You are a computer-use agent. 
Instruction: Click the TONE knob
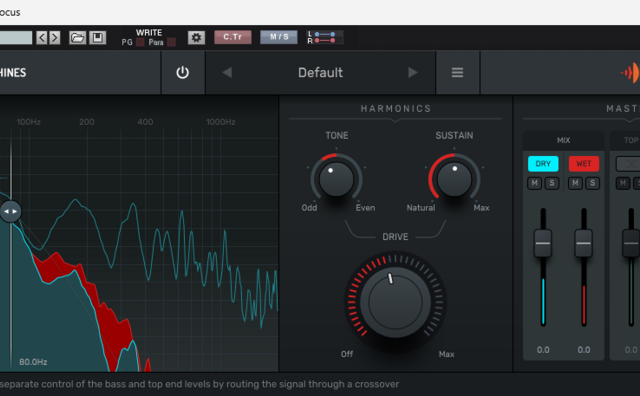336,179
